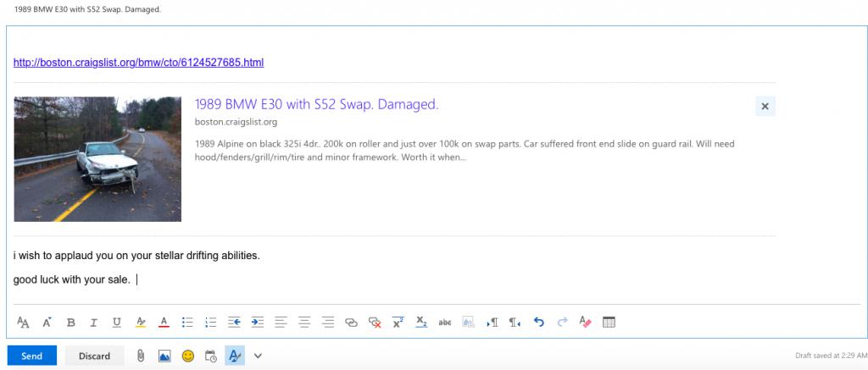
Task: Toggle bold formatting
Action: click(x=71, y=323)
